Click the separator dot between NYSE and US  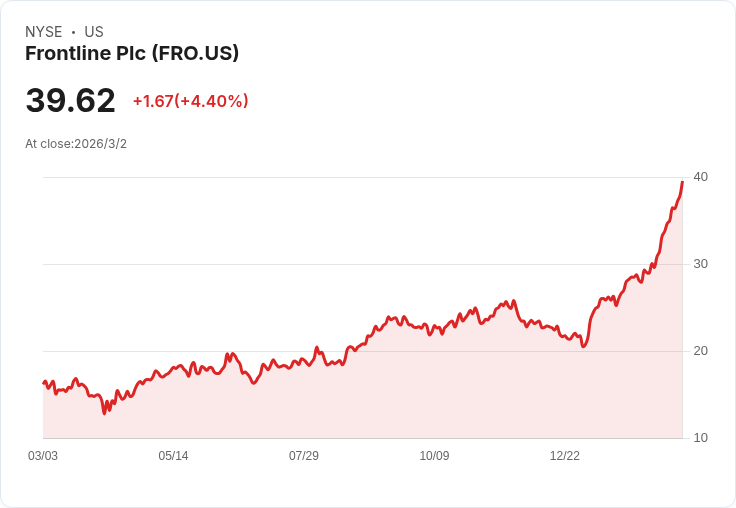click(x=73, y=32)
